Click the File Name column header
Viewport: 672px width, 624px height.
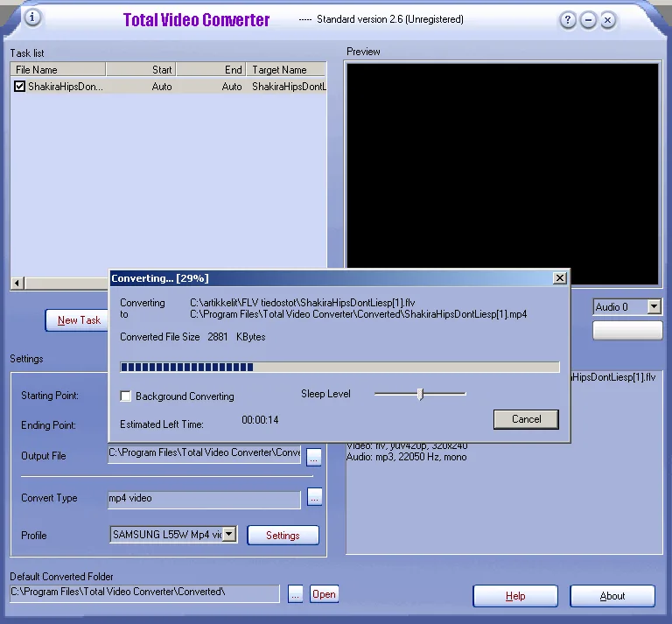[x=58, y=69]
